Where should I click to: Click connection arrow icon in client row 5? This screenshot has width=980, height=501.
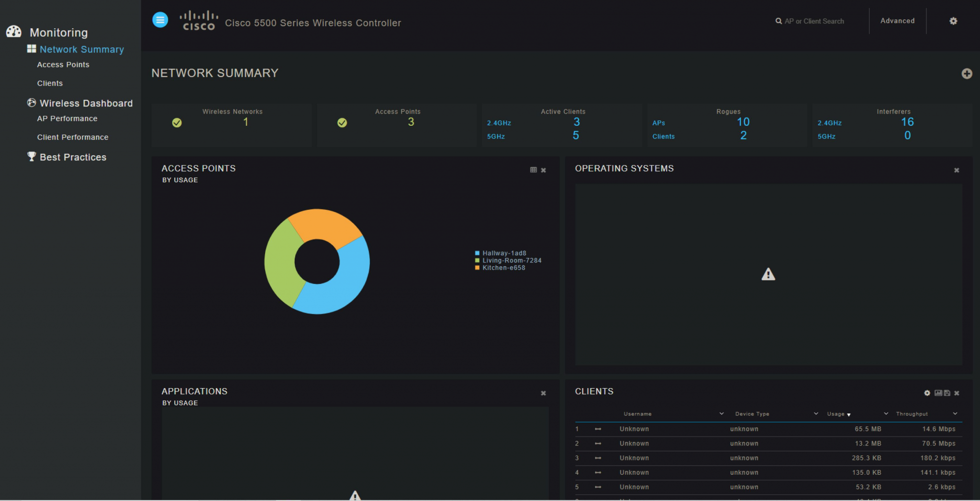click(x=598, y=487)
